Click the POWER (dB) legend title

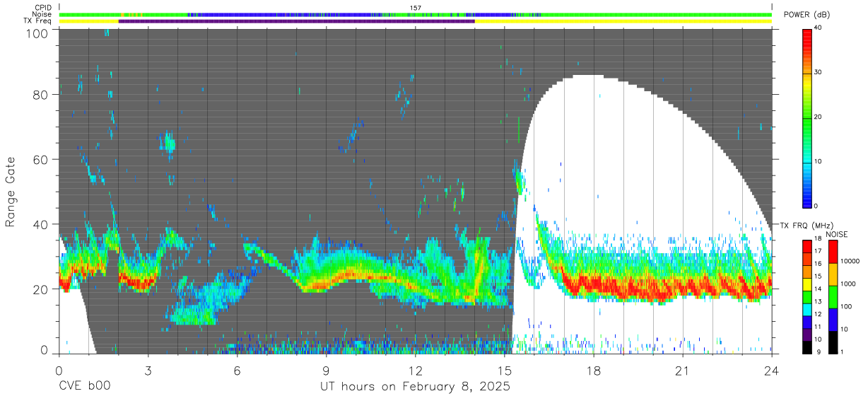(807, 15)
